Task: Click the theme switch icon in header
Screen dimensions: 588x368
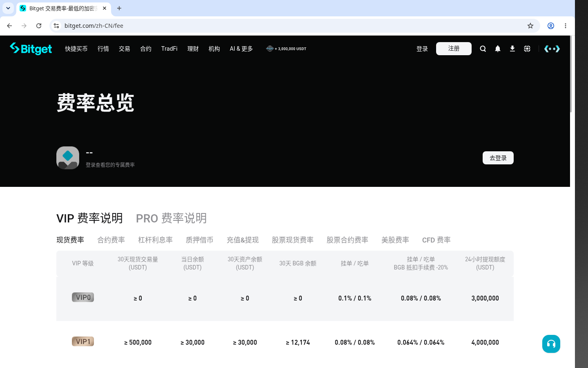Action: pyautogui.click(x=552, y=49)
